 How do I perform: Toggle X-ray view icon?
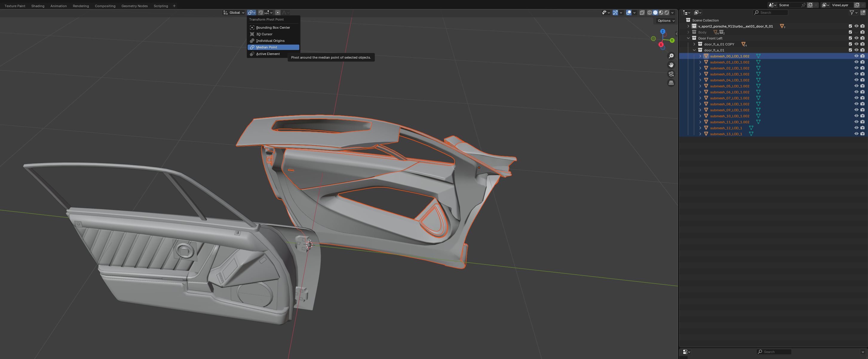click(x=642, y=13)
